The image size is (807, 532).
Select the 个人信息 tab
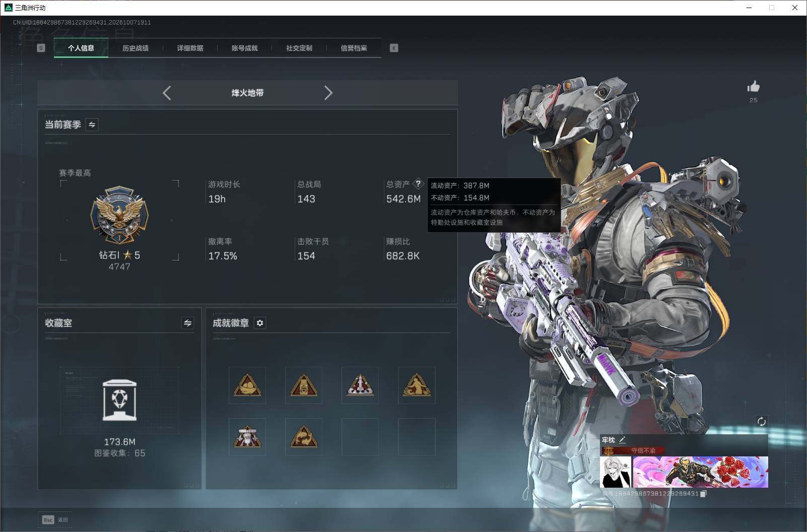click(x=81, y=48)
